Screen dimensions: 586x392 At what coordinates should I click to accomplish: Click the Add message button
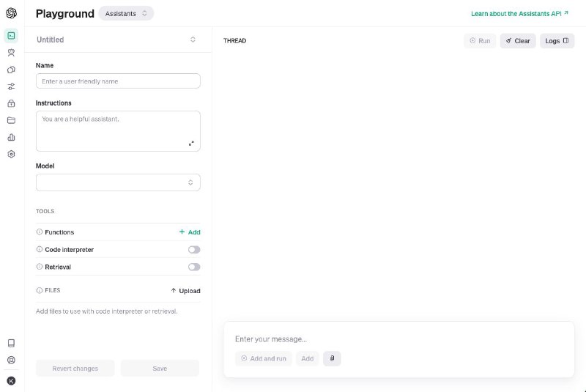(308, 358)
